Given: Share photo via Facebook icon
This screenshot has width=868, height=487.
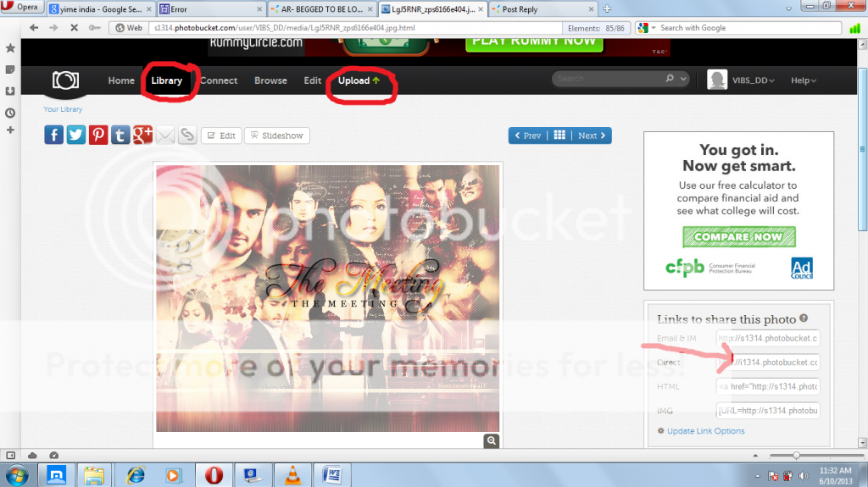Looking at the screenshot, I should pos(53,135).
